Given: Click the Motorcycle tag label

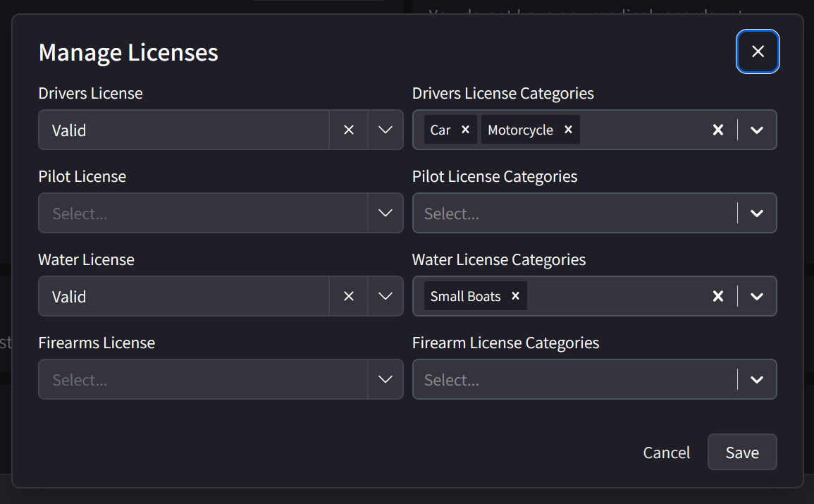Looking at the screenshot, I should [x=520, y=130].
